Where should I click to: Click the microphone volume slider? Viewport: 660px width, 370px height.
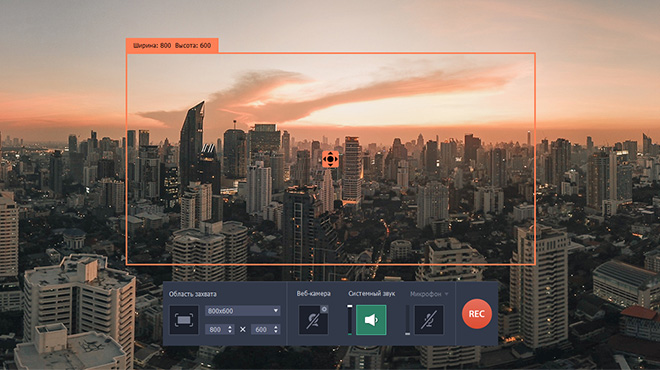(407, 320)
